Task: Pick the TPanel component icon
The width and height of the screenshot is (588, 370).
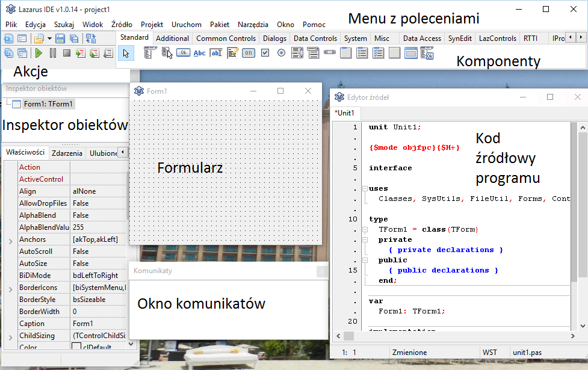Action: [x=394, y=53]
